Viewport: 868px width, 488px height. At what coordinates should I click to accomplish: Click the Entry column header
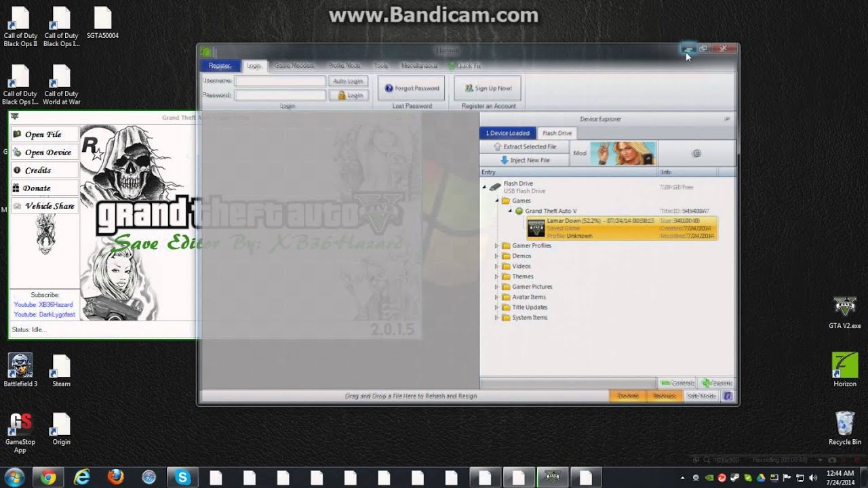coord(569,172)
